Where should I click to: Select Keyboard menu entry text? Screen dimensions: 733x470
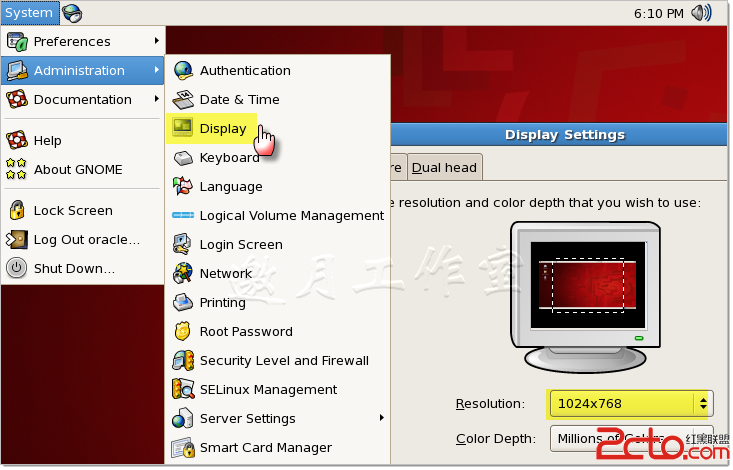click(230, 158)
